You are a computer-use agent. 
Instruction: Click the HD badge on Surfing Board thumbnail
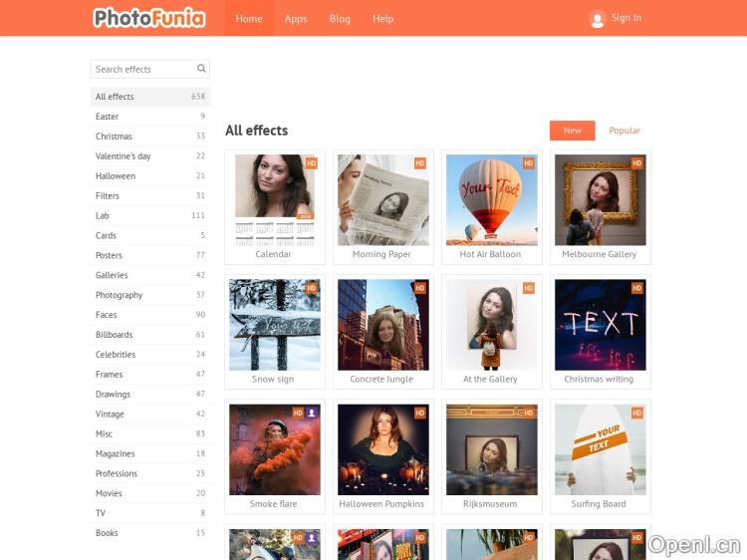(x=637, y=413)
